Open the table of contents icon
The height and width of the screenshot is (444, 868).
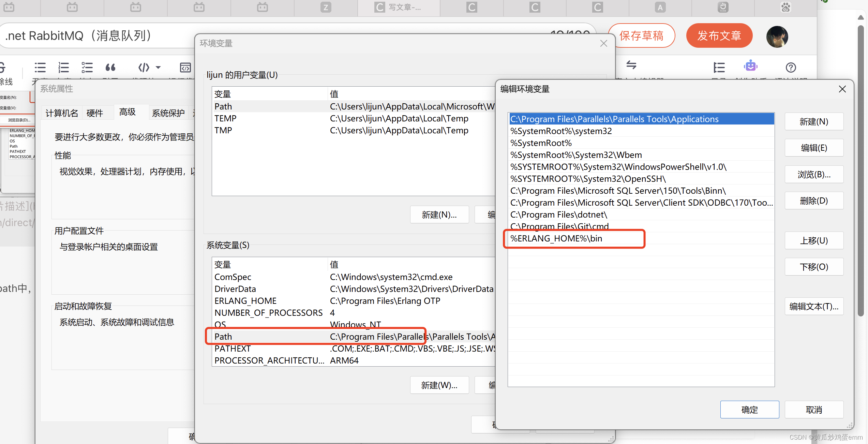[x=719, y=68]
